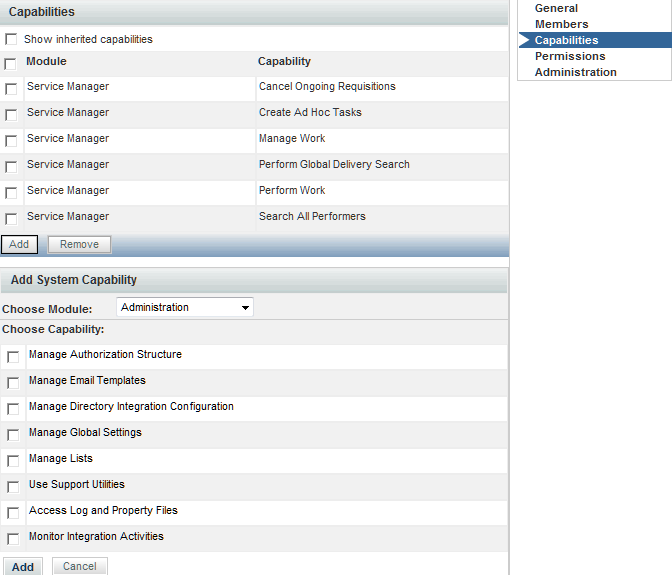
Task: Click Service Manager in Cancel Ongoing Requisitions row
Action: [x=68, y=87]
